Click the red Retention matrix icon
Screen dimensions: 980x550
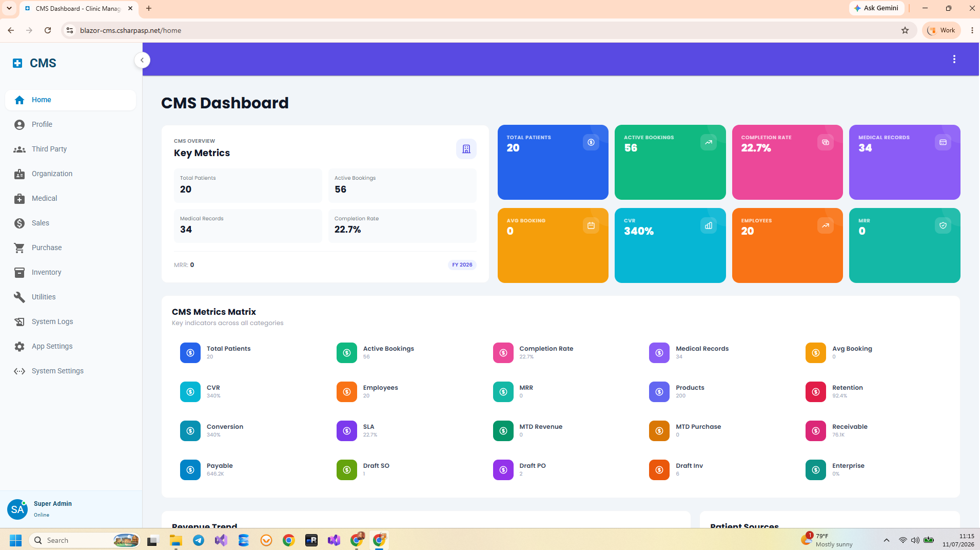coord(816,392)
